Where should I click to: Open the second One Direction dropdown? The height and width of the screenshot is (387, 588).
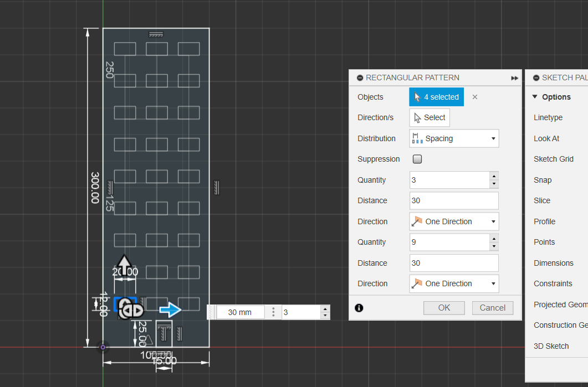click(x=454, y=283)
